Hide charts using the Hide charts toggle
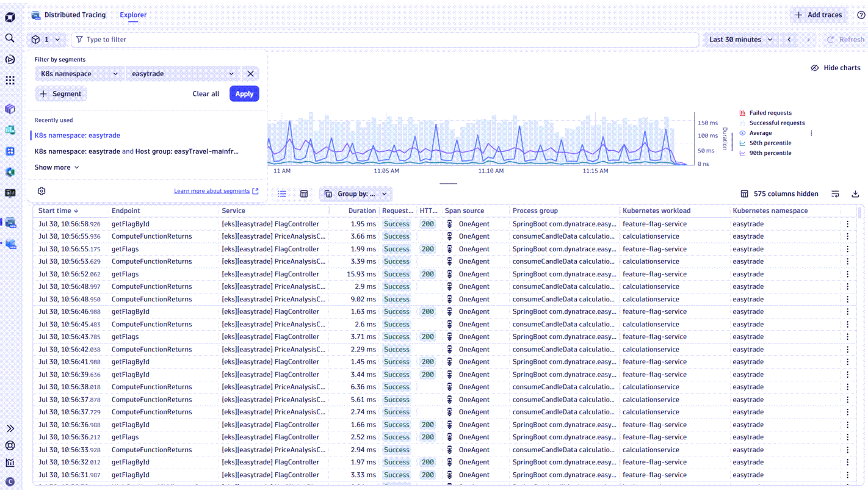 pyautogui.click(x=835, y=68)
